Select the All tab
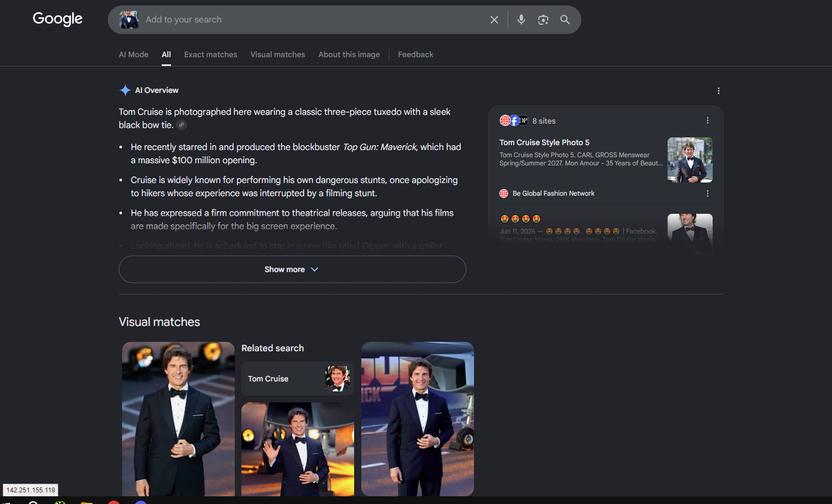The height and width of the screenshot is (504, 832). pyautogui.click(x=166, y=54)
